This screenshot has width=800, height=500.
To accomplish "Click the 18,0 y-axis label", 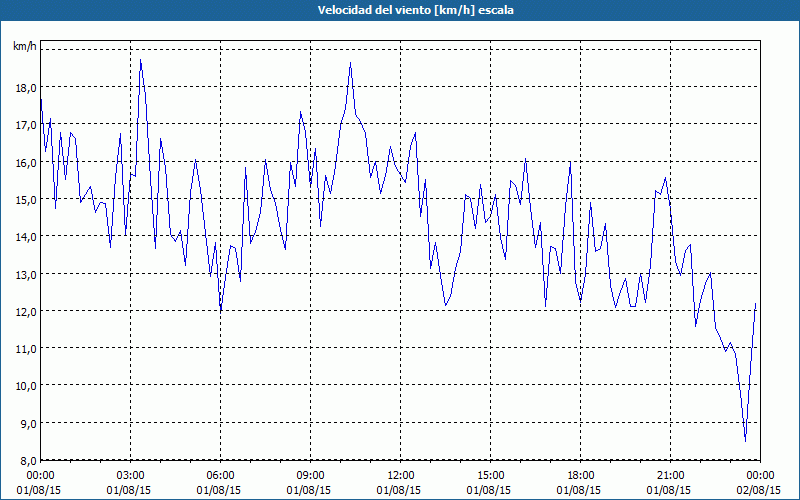I will pos(26,88).
